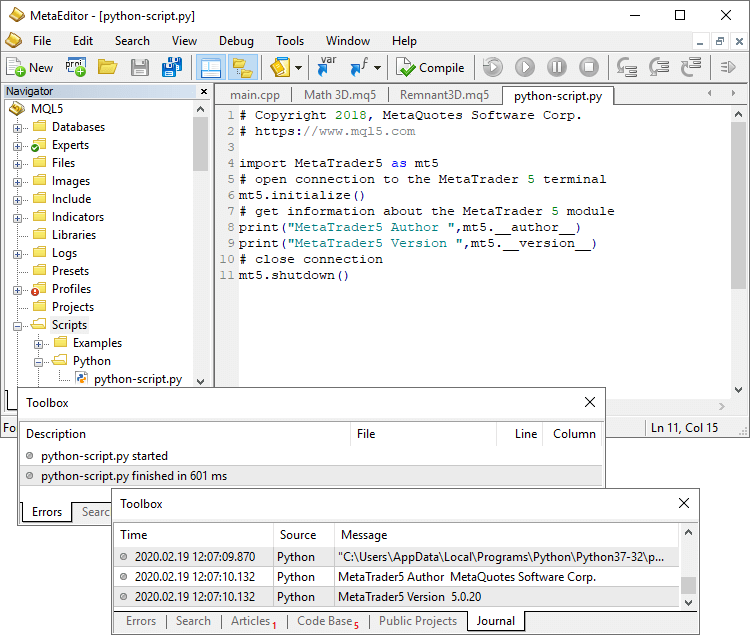This screenshot has height=635, width=750.
Task: Open dropdown arrow beside function icon
Action: coord(377,68)
